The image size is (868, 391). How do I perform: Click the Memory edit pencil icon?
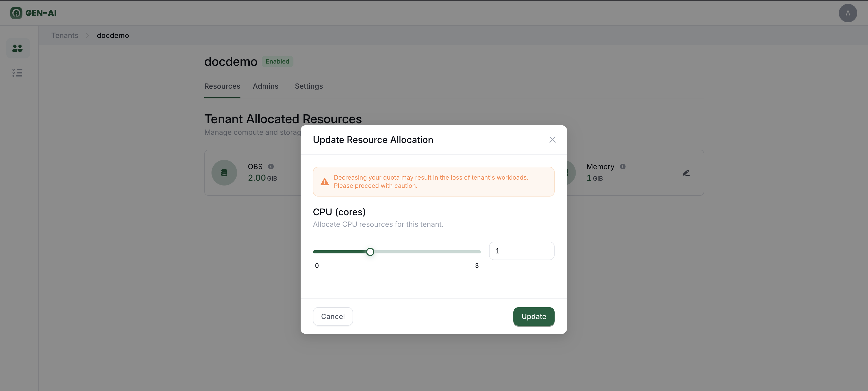click(x=686, y=173)
